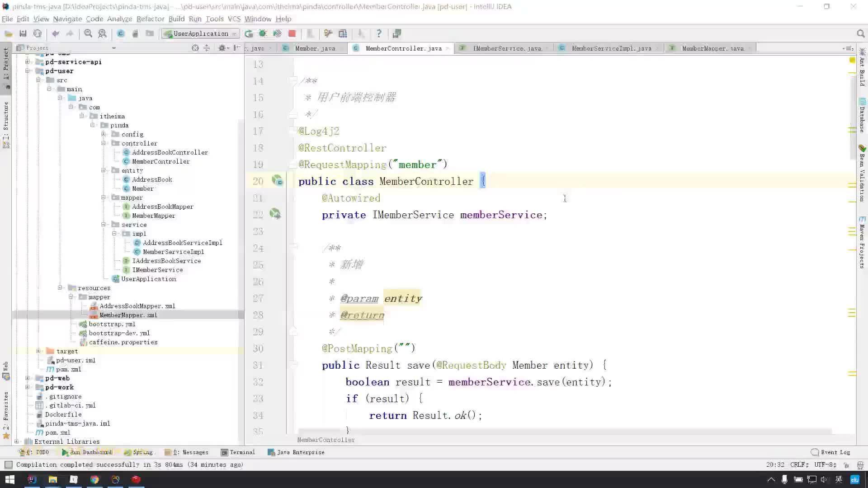Switch to the Member.java tab
The width and height of the screenshot is (868, 488).
click(x=315, y=48)
